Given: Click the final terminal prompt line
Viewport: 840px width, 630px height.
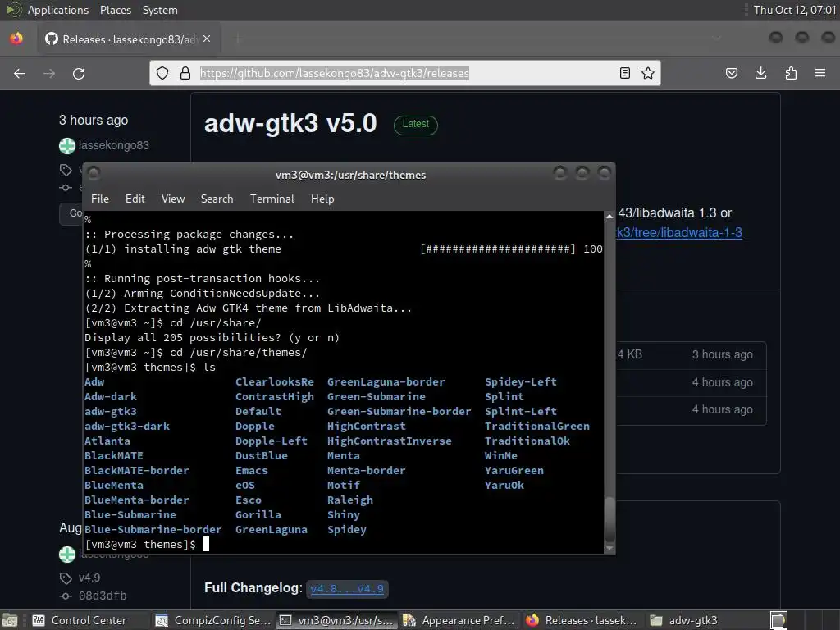Looking at the screenshot, I should click(x=147, y=545).
